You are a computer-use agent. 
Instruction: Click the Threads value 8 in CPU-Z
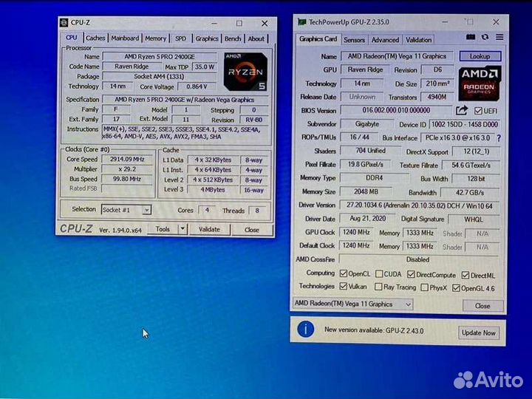pos(257,211)
